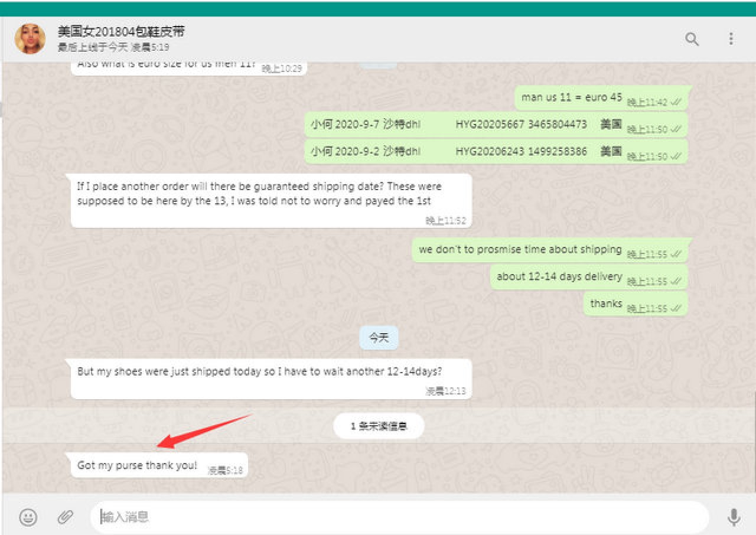Select the "about 12-14 days delivery" message
The width and height of the screenshot is (756, 535).
point(559,276)
